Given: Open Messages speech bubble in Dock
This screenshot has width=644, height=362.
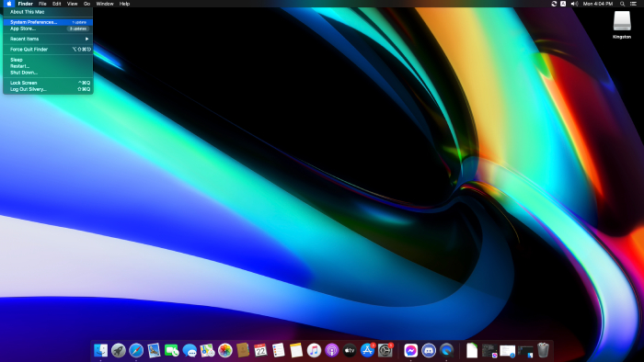Looking at the screenshot, I should [190, 351].
